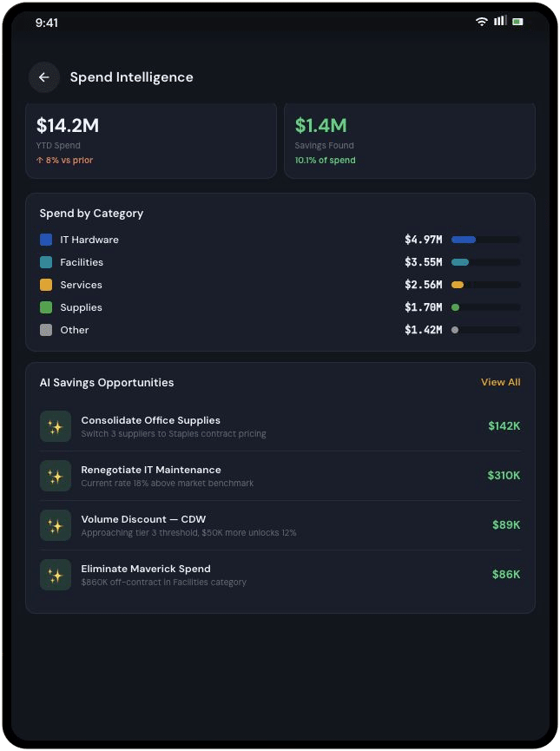Tap the Other category progress bar
Viewport: 560px width, 751px height.
(485, 330)
